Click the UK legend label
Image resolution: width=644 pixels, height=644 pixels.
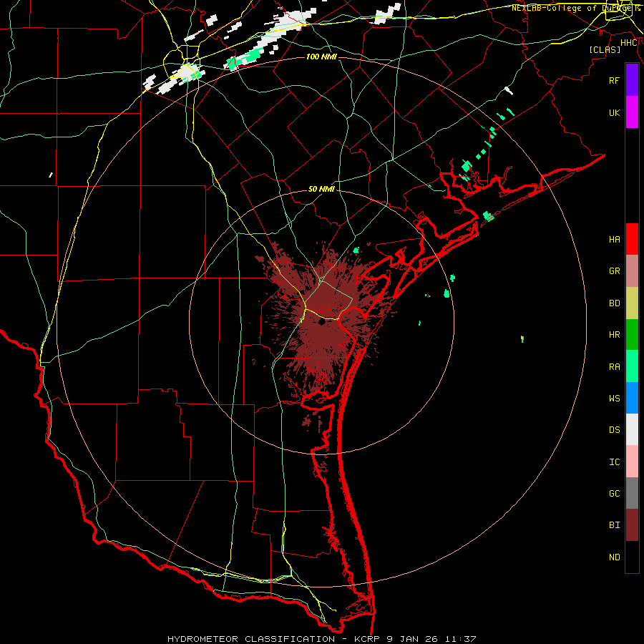[614, 112]
